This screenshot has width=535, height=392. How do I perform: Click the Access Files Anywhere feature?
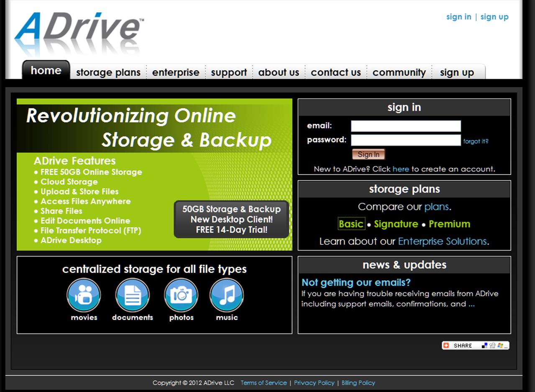click(x=85, y=201)
